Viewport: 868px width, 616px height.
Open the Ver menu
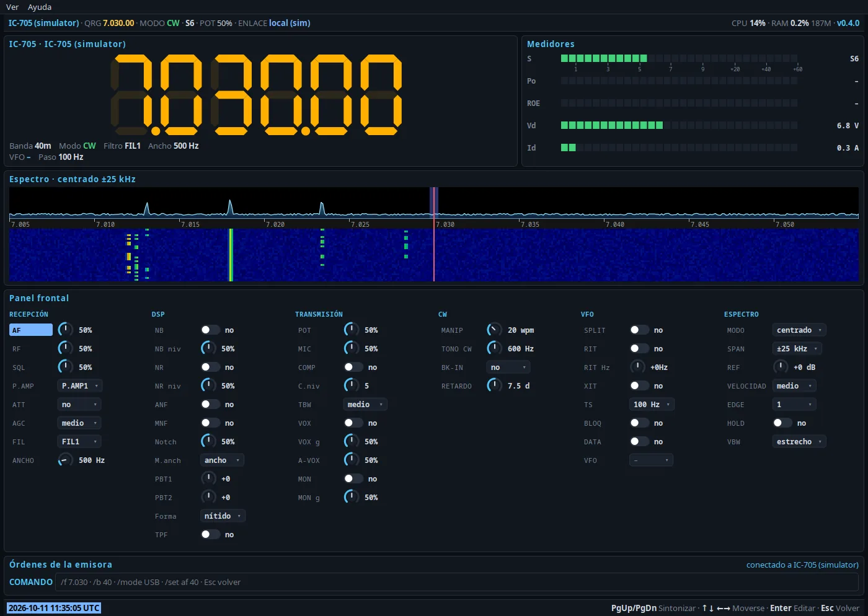point(12,7)
